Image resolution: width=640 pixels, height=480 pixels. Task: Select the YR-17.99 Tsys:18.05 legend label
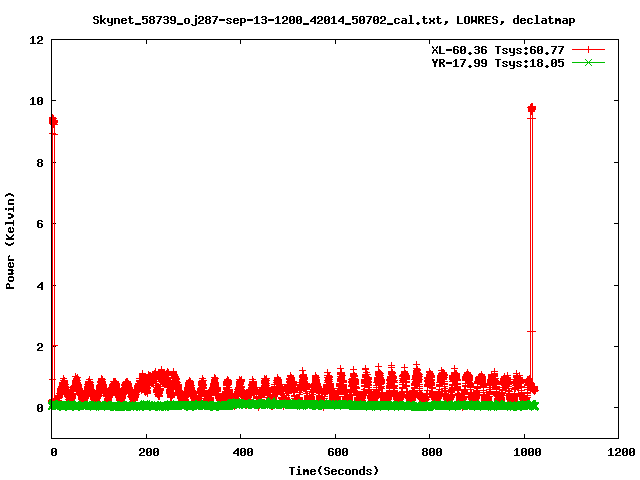pos(492,62)
